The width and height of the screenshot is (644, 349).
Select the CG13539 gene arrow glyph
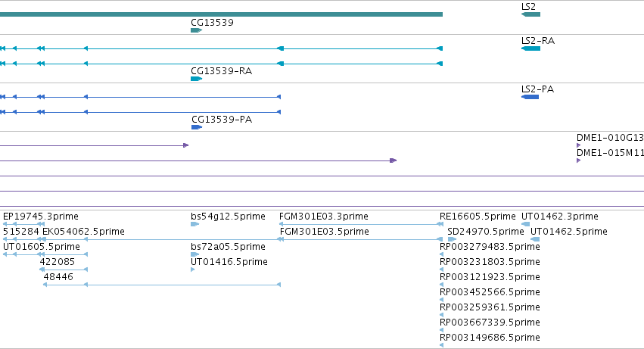196,30
